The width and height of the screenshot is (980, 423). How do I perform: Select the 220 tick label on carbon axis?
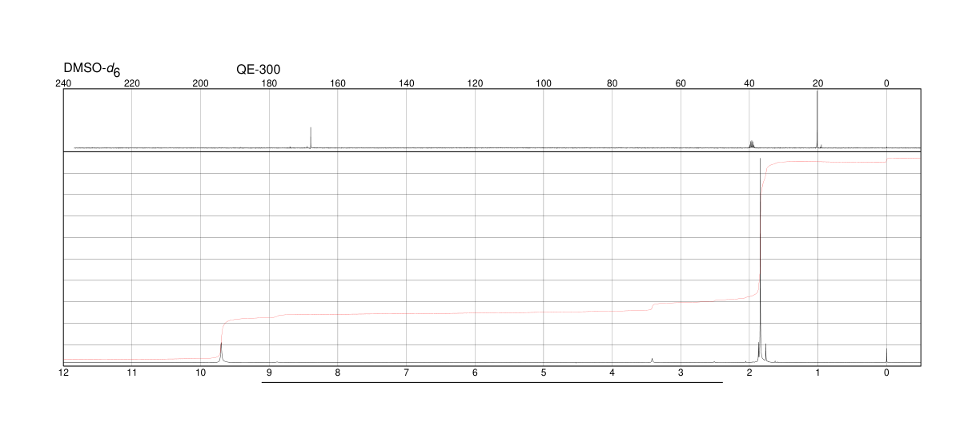click(132, 83)
